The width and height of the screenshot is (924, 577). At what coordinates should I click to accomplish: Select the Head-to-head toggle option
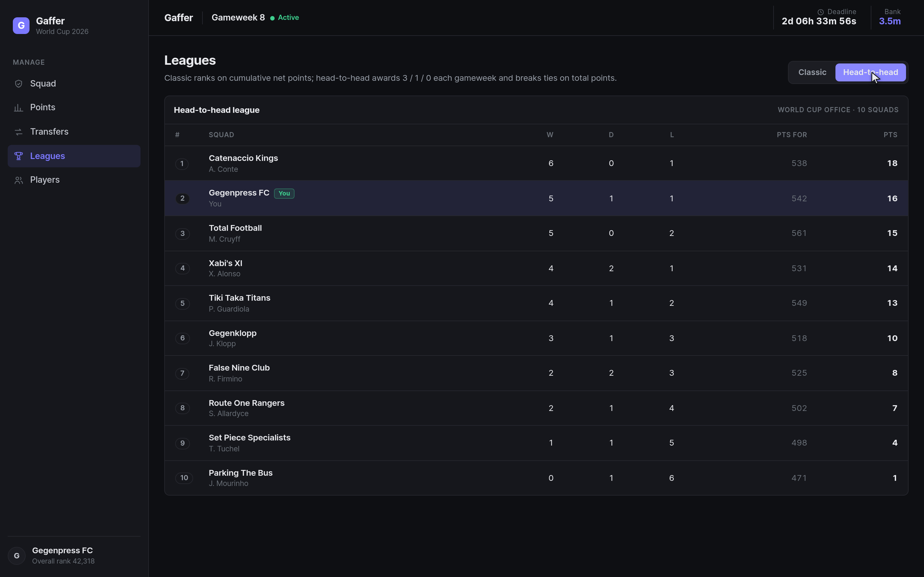tap(870, 72)
